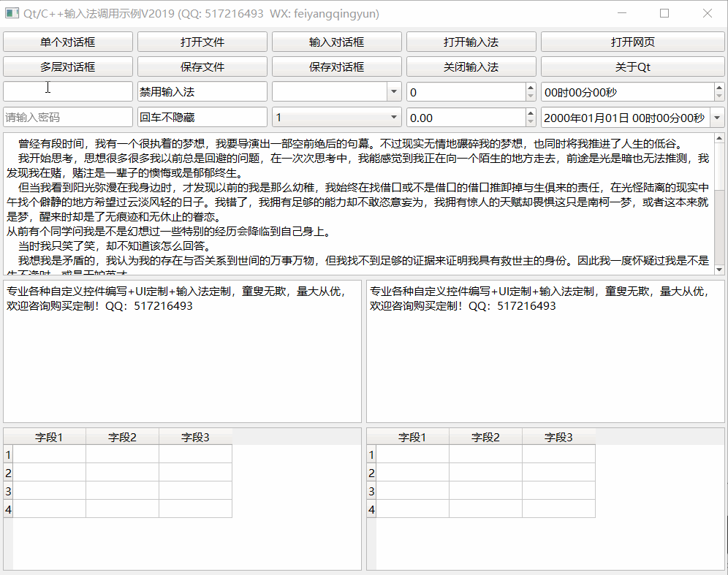
Task: Increase the integer spin box value 0
Action: (531, 87)
